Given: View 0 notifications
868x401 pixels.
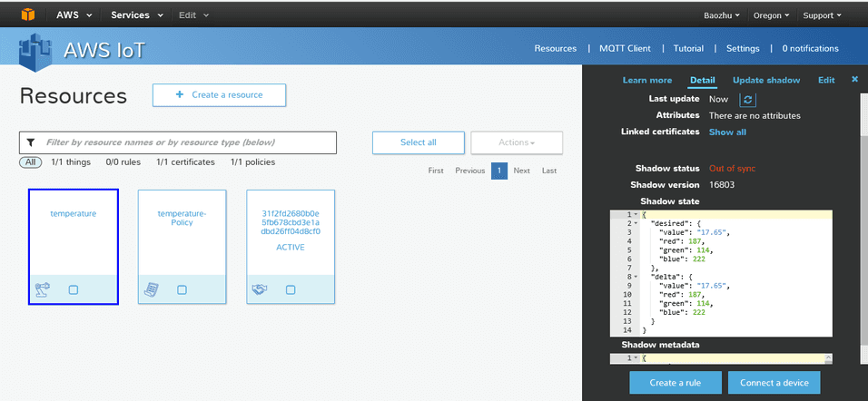Looking at the screenshot, I should coord(811,49).
